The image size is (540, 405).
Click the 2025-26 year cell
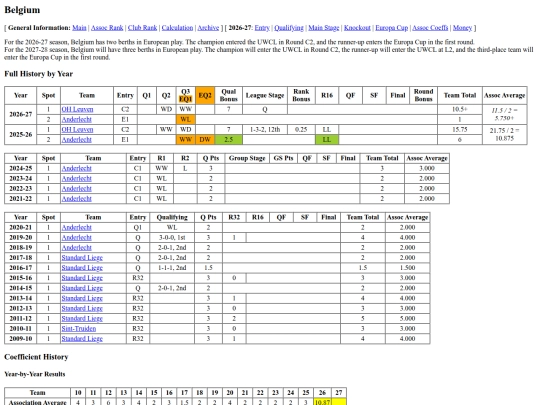(x=21, y=134)
